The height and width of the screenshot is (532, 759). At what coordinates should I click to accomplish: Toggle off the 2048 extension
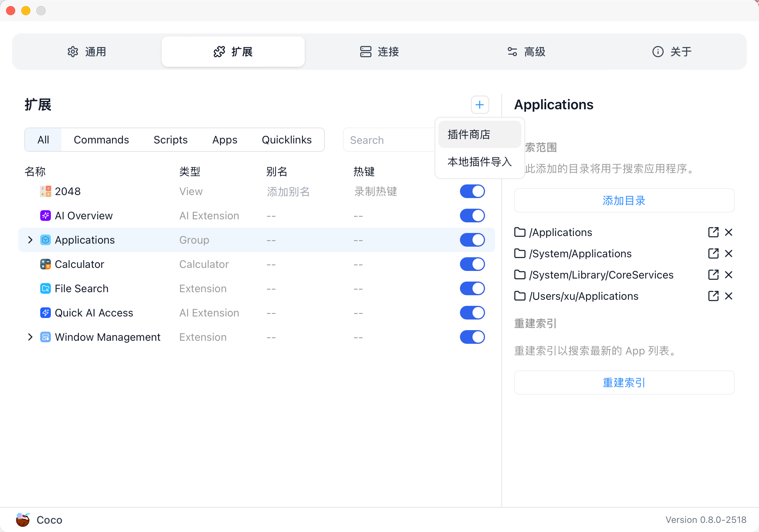472,191
